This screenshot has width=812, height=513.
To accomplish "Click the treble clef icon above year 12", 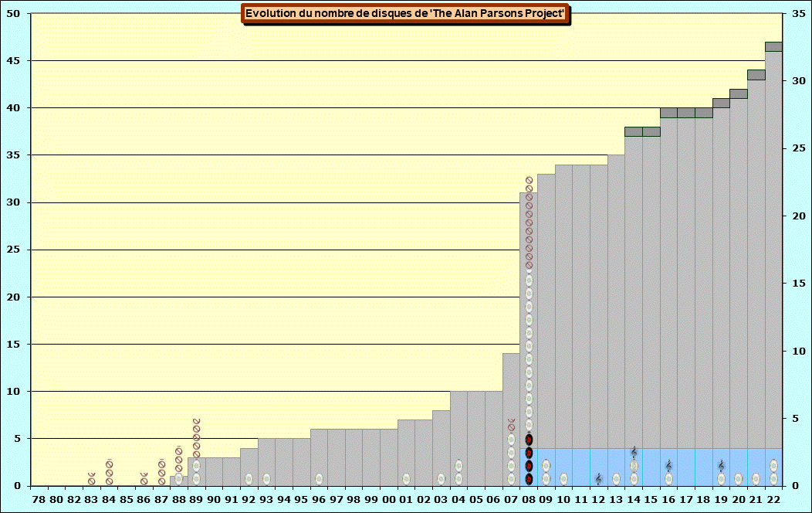I will [599, 479].
